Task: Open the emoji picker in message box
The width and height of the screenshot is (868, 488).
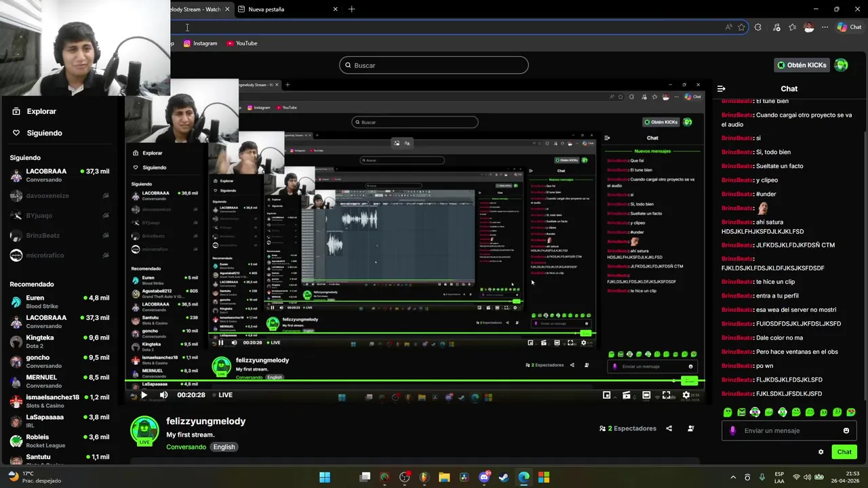Action: point(846,430)
